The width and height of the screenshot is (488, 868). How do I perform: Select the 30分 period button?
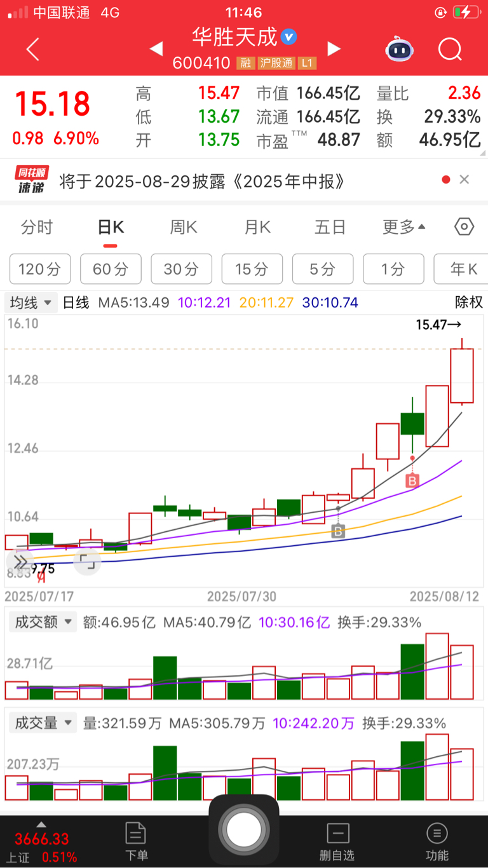181,269
